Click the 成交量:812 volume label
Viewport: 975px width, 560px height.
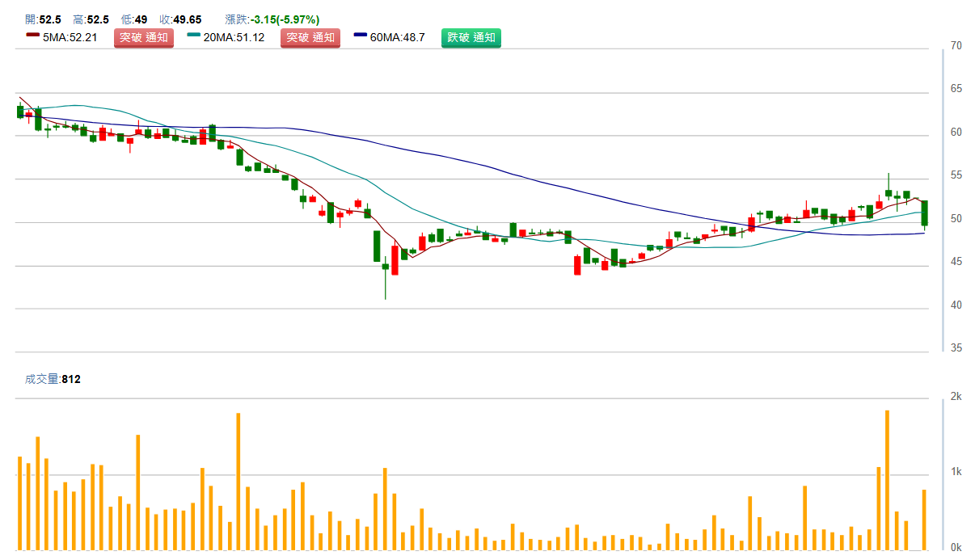[53, 379]
